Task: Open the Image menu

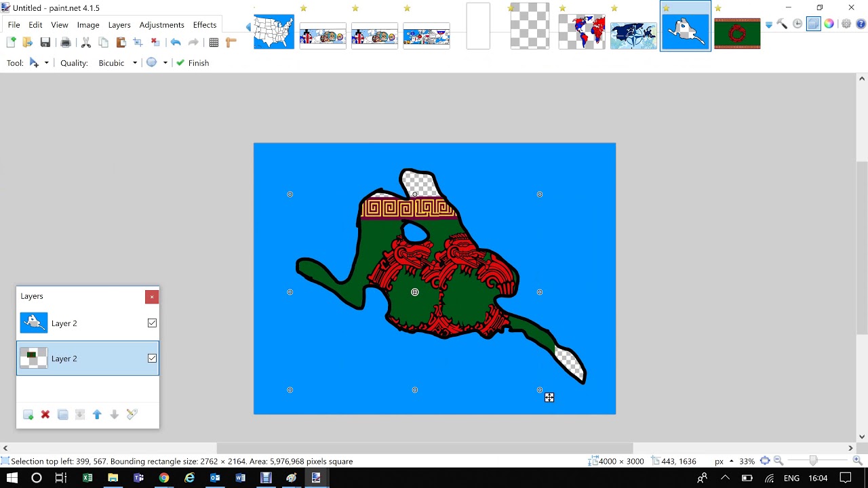Action: pyautogui.click(x=88, y=25)
